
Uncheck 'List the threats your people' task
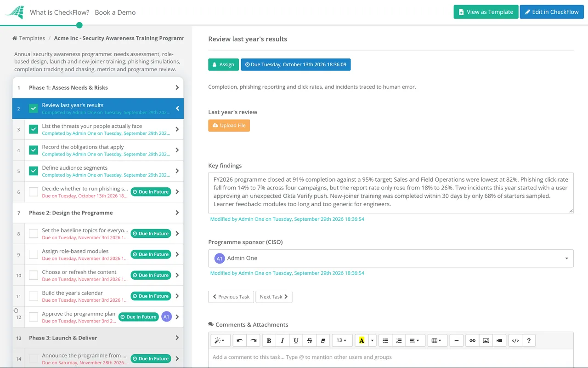tap(34, 129)
